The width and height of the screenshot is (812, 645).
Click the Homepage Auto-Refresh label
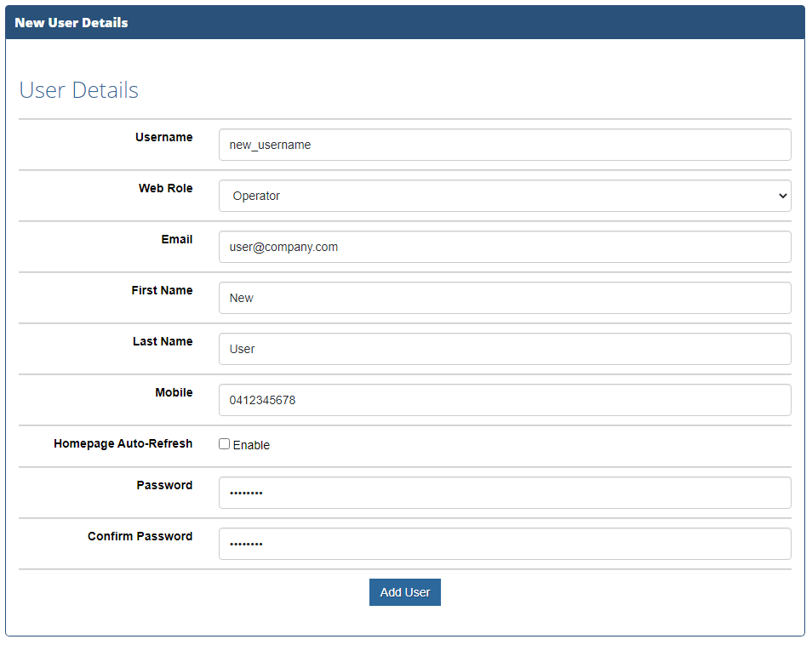point(123,443)
